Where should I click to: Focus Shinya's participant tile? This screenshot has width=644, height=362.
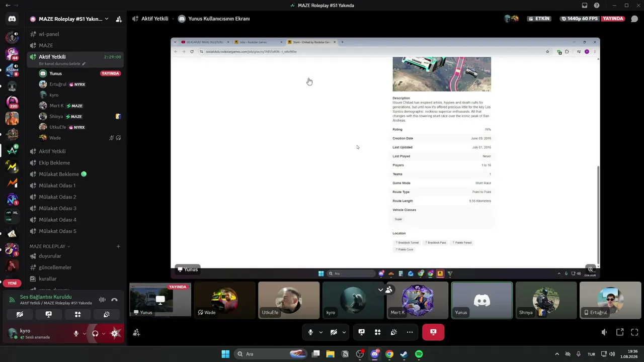[x=546, y=300]
